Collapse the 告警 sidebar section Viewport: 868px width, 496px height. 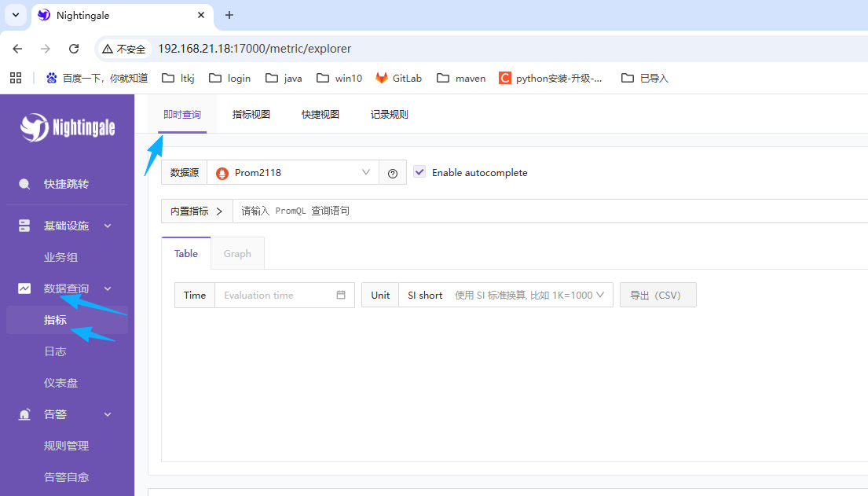tap(108, 414)
